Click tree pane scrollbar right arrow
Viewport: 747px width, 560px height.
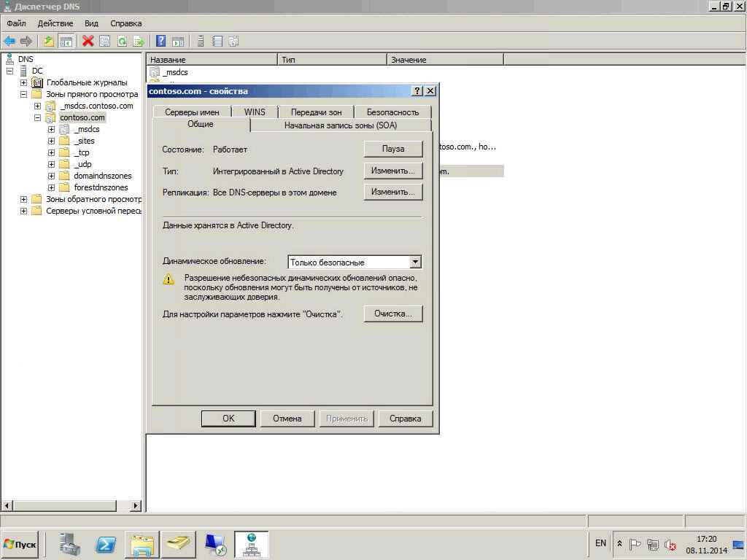click(x=136, y=506)
